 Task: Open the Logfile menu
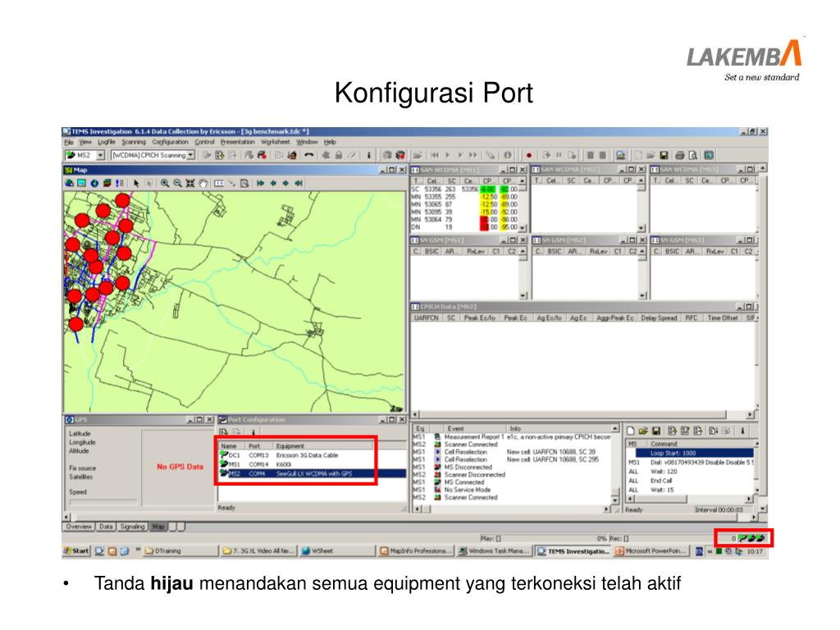pos(106,142)
